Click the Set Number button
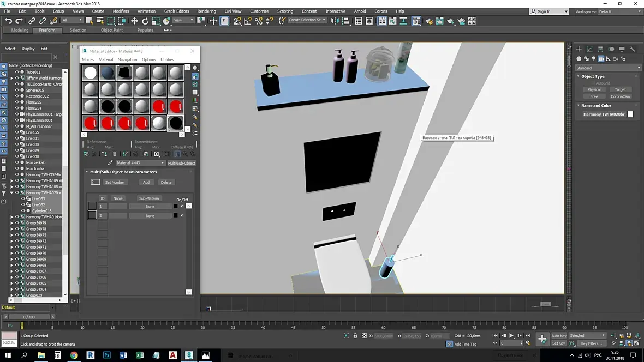 coord(115,182)
